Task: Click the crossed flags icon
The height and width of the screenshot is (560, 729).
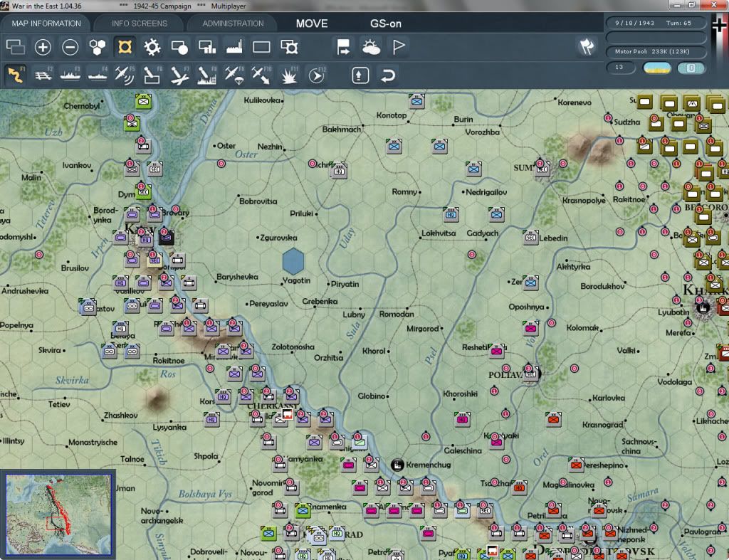Action: [587, 46]
